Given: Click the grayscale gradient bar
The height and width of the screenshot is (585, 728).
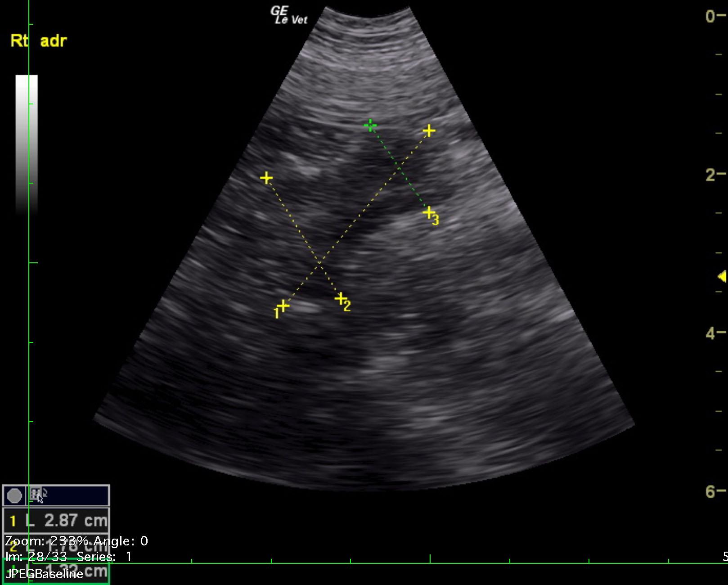Looking at the screenshot, I should click(27, 144).
